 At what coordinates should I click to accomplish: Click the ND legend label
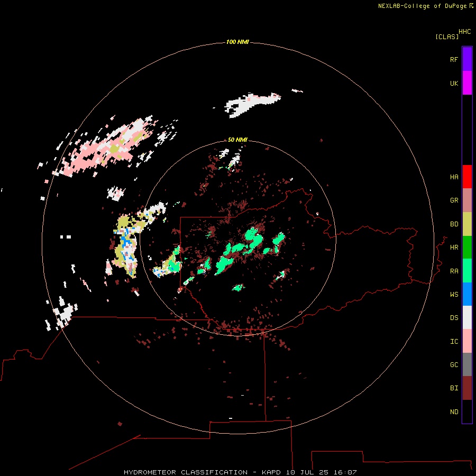coord(454,412)
